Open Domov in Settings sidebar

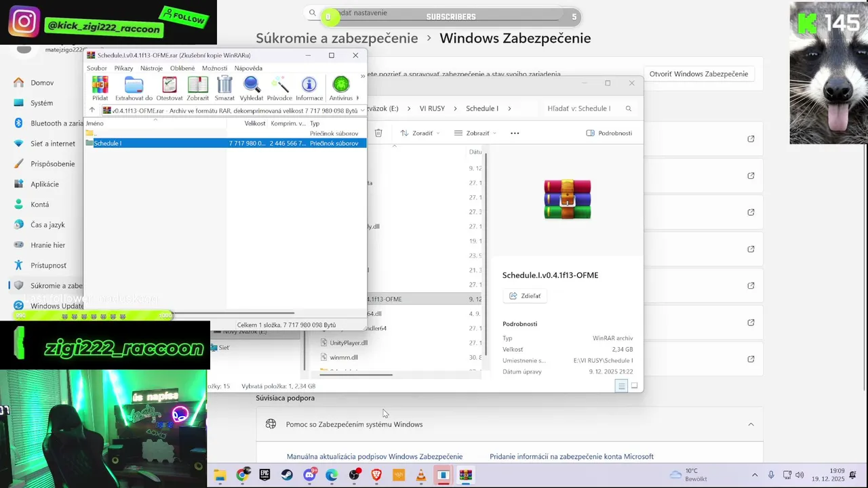[x=42, y=83]
